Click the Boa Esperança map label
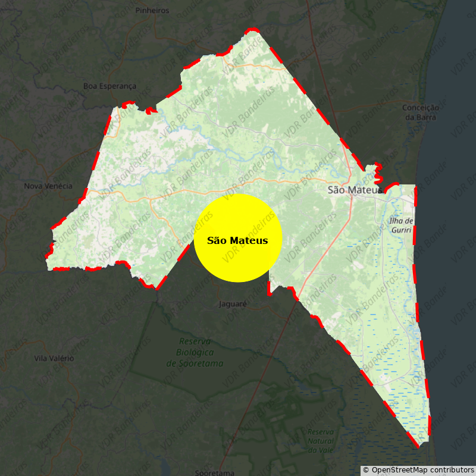Image resolution: width=476 pixels, height=476 pixels. click(x=109, y=86)
